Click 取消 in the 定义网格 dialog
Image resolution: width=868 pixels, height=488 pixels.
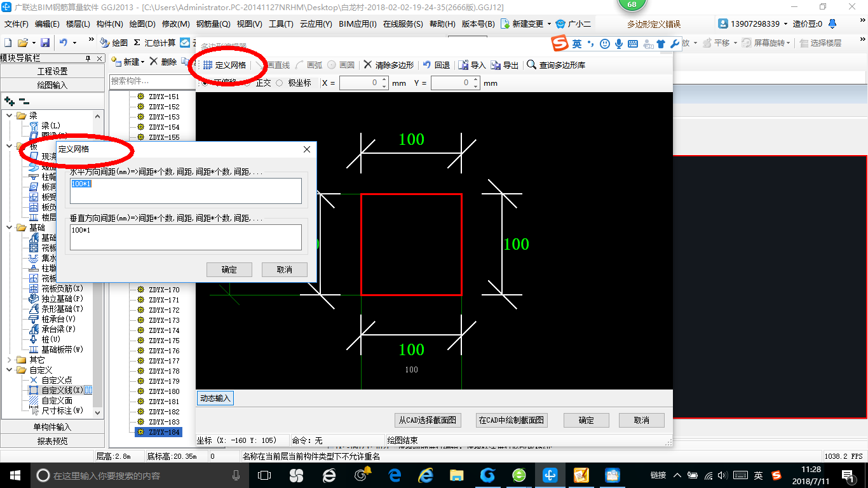click(285, 269)
